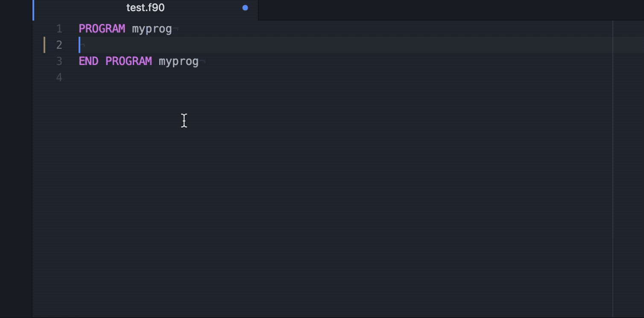Click the dark left dock strip

point(16,171)
